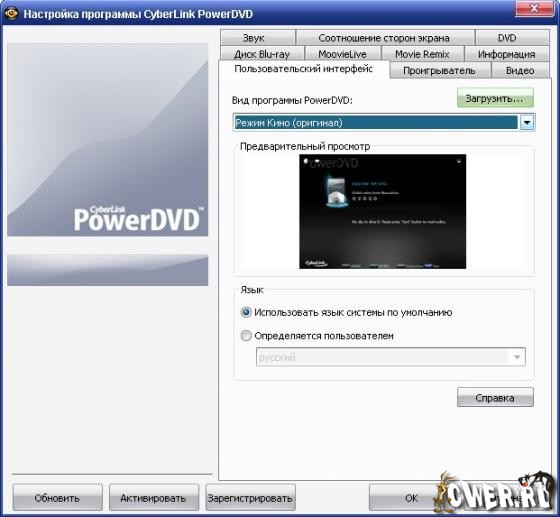Open the Movie Remix tab
Screen dimensions: 560x517
click(422, 54)
